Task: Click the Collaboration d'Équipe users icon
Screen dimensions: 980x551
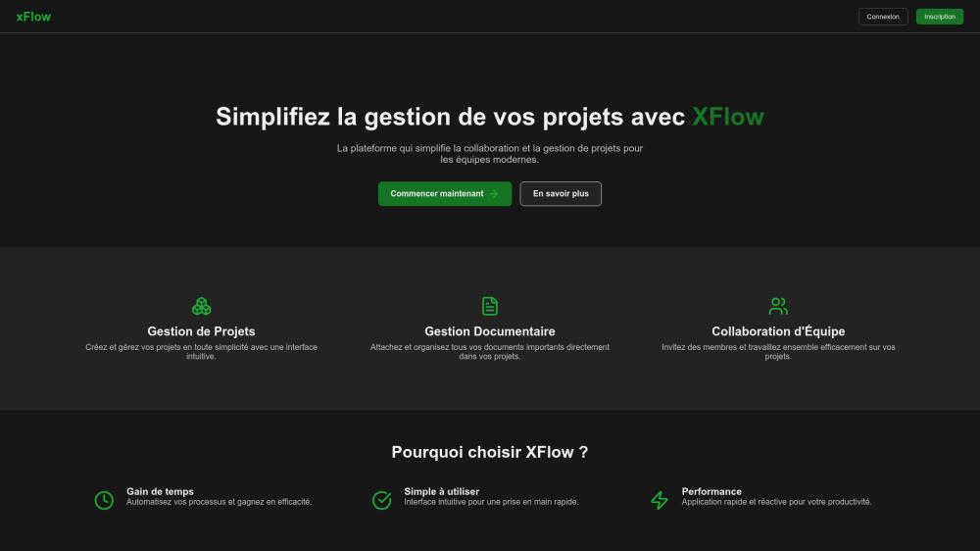Action: 778,306
